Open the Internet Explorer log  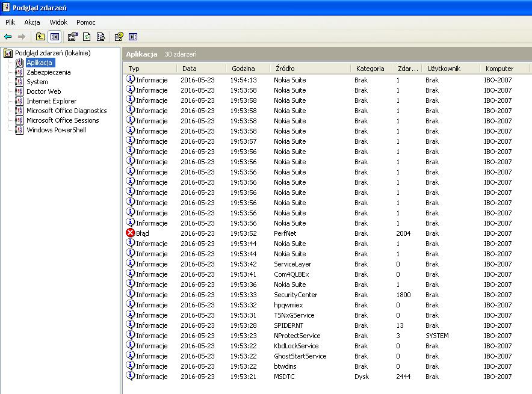(52, 101)
